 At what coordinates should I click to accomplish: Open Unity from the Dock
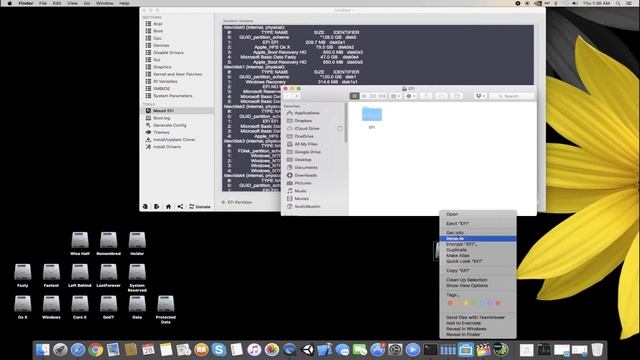click(307, 350)
